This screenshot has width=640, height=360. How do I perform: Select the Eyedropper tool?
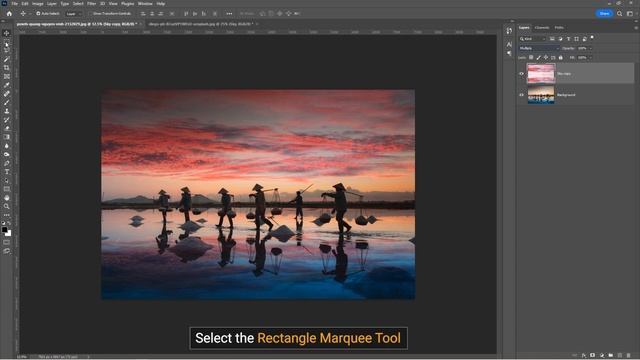7,85
